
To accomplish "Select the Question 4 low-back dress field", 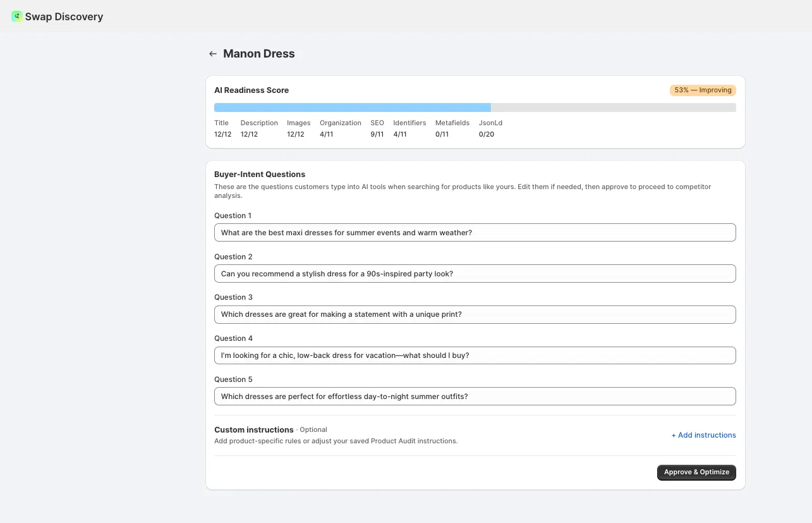I will [475, 355].
